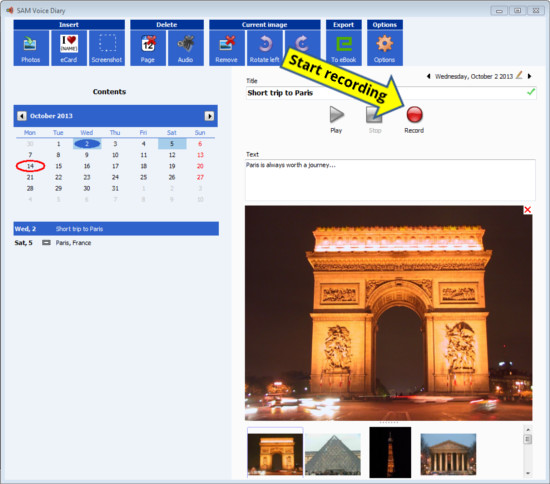Go to the next day entry arrow
The image size is (550, 484).
point(529,76)
